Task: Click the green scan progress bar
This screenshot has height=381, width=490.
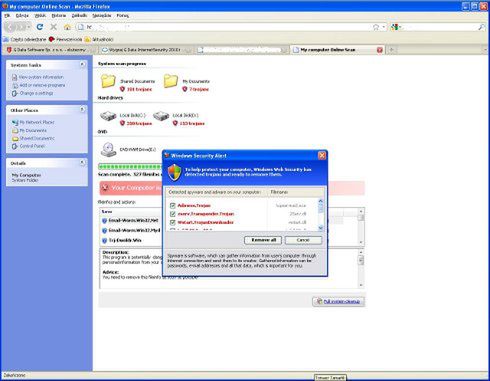Action: pos(130,166)
